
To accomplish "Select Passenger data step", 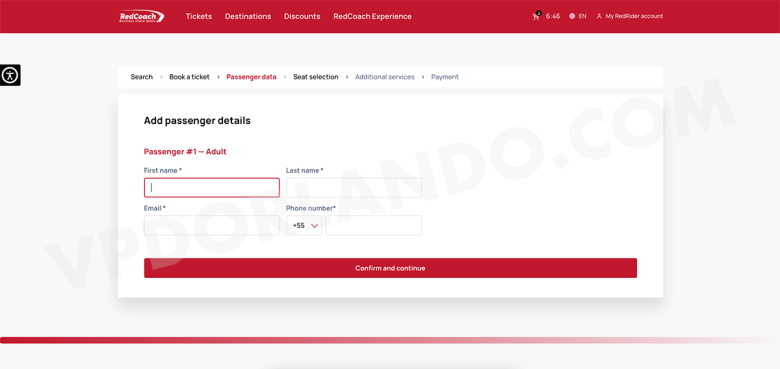I will tap(251, 77).
